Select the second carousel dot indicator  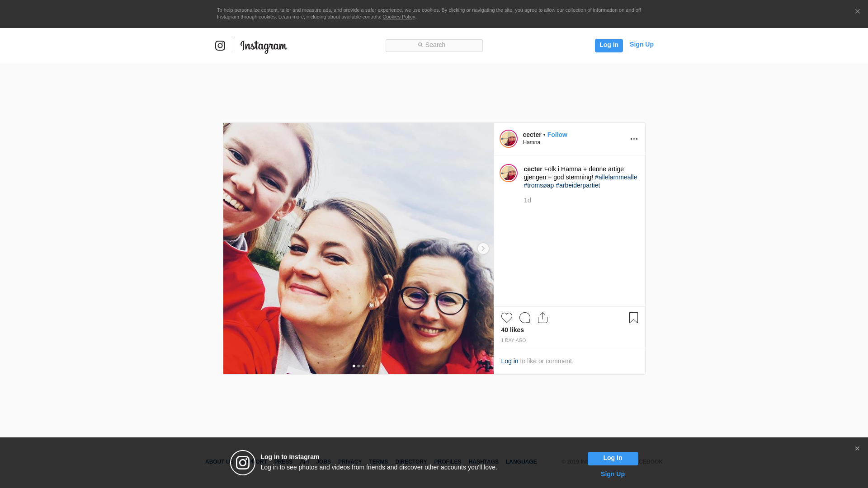click(359, 366)
